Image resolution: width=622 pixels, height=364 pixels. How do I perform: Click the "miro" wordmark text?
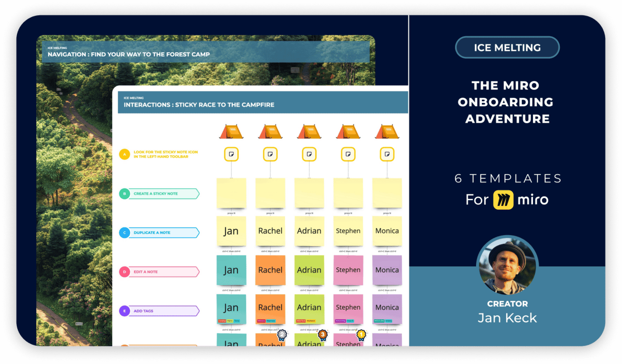click(533, 200)
